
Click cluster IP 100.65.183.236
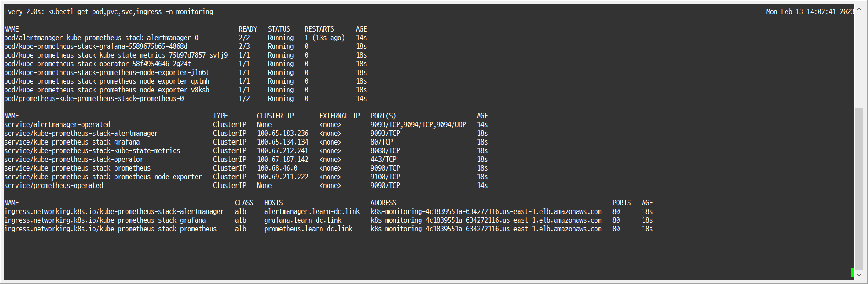click(283, 134)
